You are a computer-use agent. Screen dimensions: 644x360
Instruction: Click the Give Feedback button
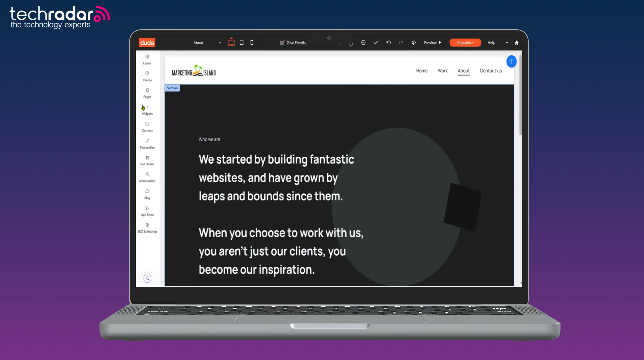293,43
